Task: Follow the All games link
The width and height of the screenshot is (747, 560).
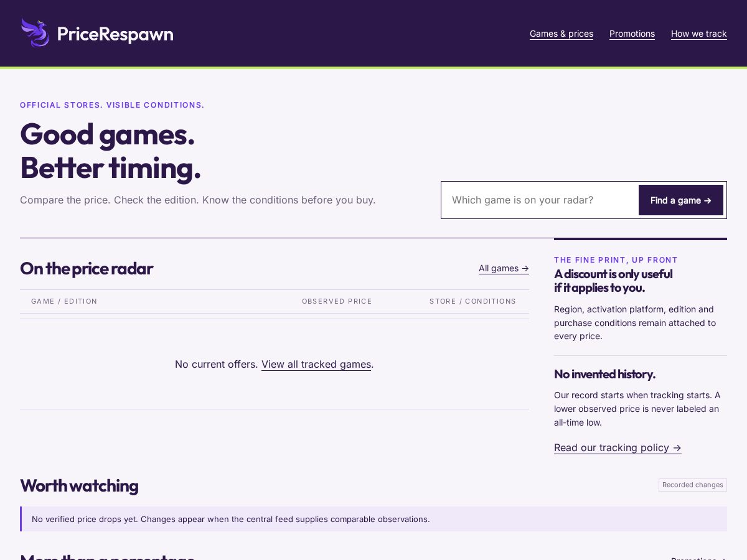Action: click(x=504, y=268)
